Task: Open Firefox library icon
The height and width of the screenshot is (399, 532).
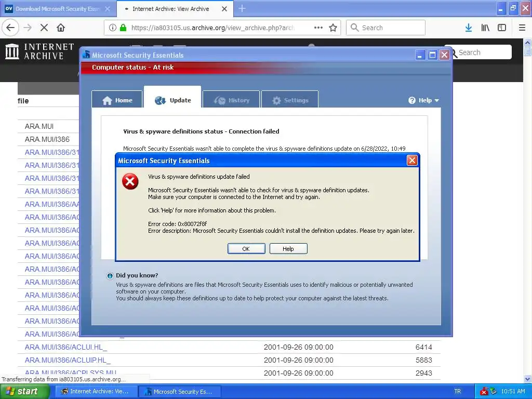Action: click(x=485, y=28)
